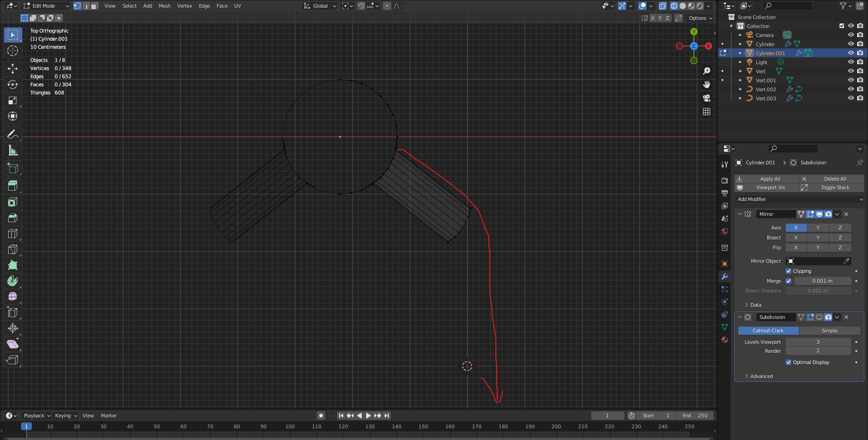
Task: Select the Shear tool
Action: coord(13,344)
